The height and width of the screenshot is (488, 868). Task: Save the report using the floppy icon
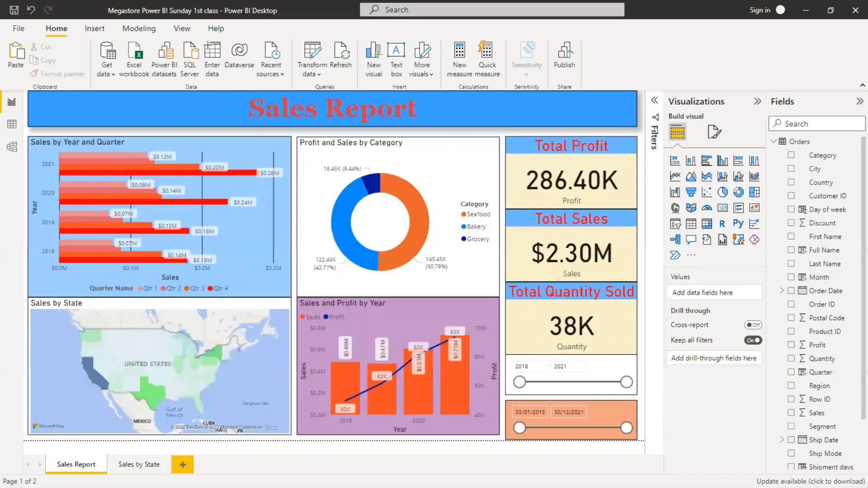[14, 10]
